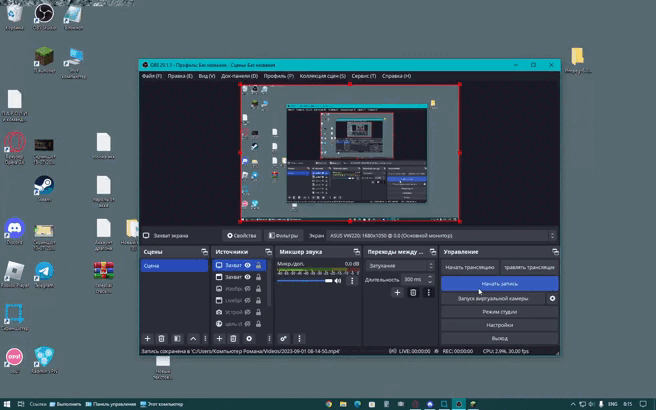Move the scene up with the arrow icon
Viewport: 656px width, 410px height.
[193, 338]
